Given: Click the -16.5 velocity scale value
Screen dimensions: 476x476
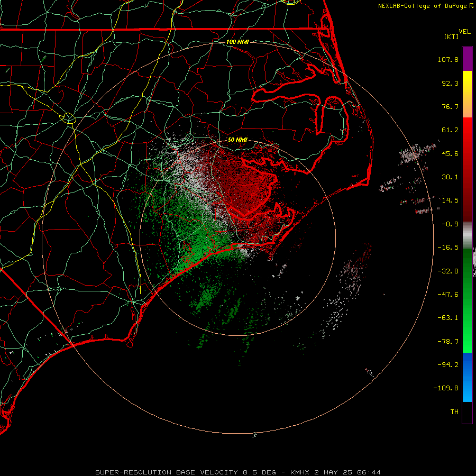Looking at the screenshot, I should [x=448, y=248].
